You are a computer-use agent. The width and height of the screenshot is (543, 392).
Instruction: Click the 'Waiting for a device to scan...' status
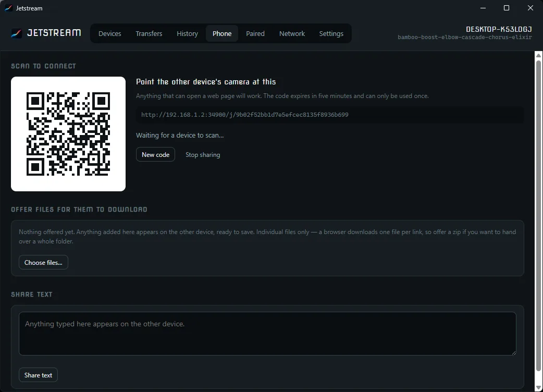180,136
